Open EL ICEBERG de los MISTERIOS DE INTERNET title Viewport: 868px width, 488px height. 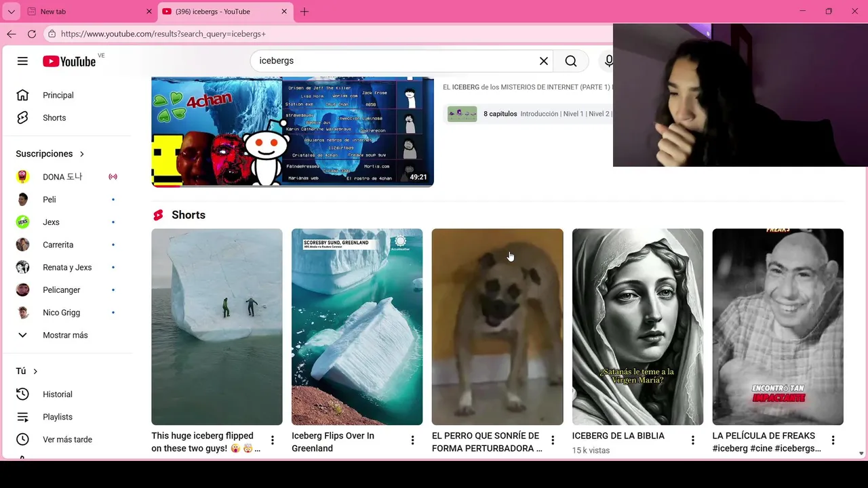coord(528,87)
